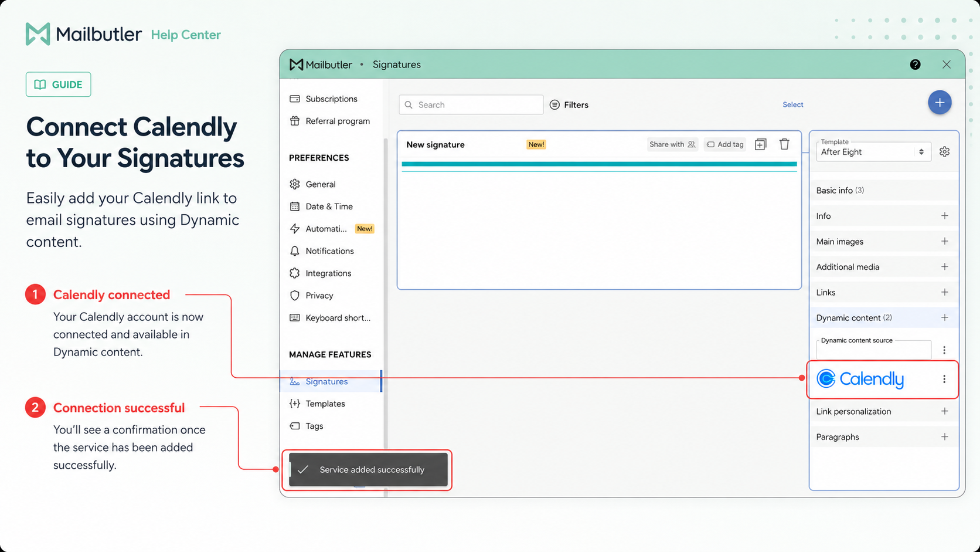Expand Main images section plus

[944, 241]
